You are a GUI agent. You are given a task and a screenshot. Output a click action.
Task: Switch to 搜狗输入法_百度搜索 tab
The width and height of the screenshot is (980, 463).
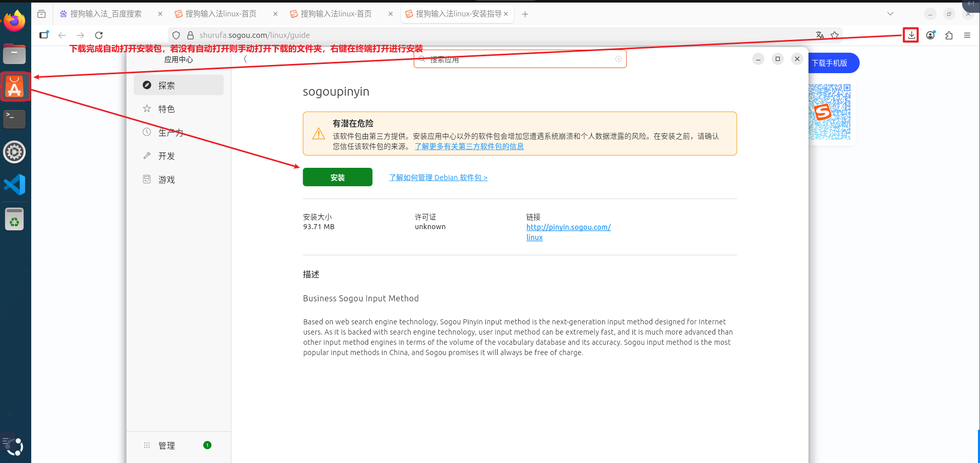point(105,14)
